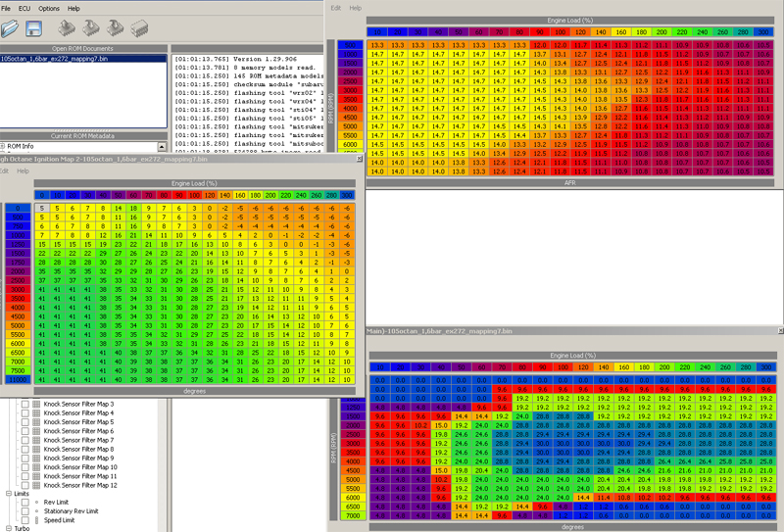Screen dimensions: 784x532
Task: Select the Knock Sensor Filter Map 11 label
Action: (80, 476)
